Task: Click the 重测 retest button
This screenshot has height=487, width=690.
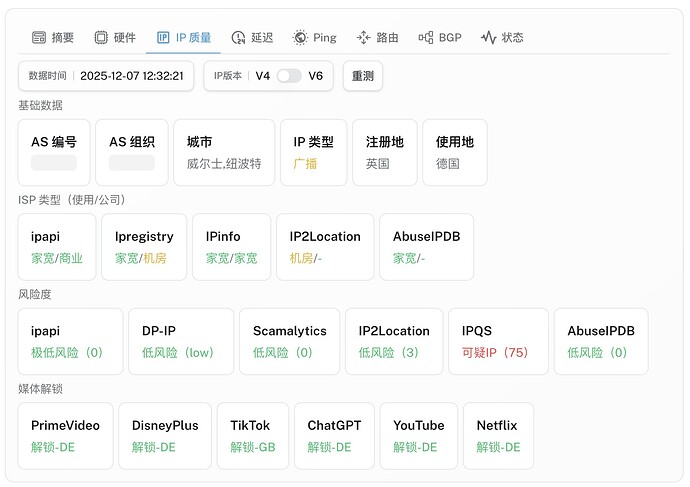Action: [x=363, y=76]
